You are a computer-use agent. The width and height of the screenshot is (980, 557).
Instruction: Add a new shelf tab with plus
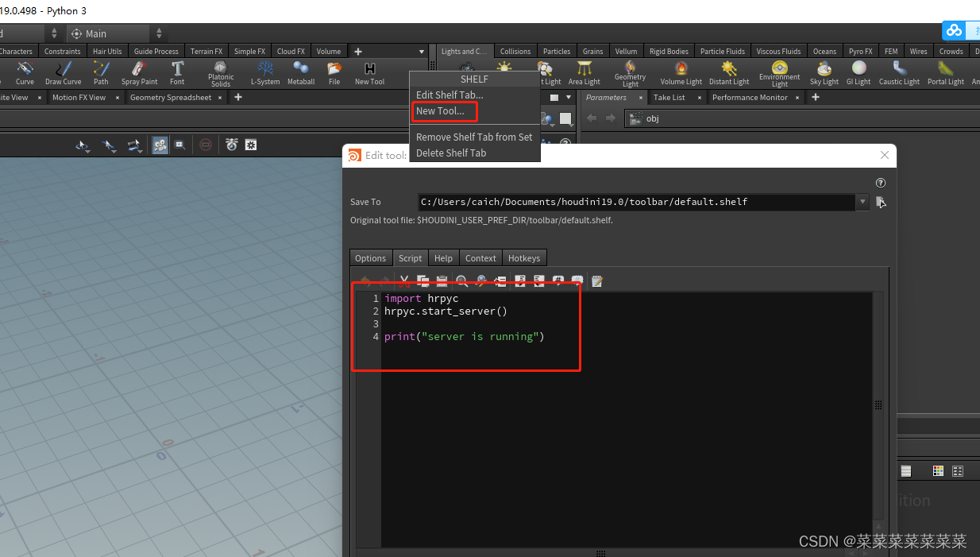(x=358, y=52)
